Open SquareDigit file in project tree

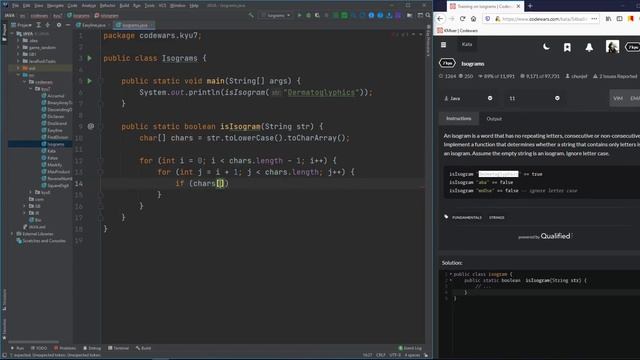(x=55, y=186)
